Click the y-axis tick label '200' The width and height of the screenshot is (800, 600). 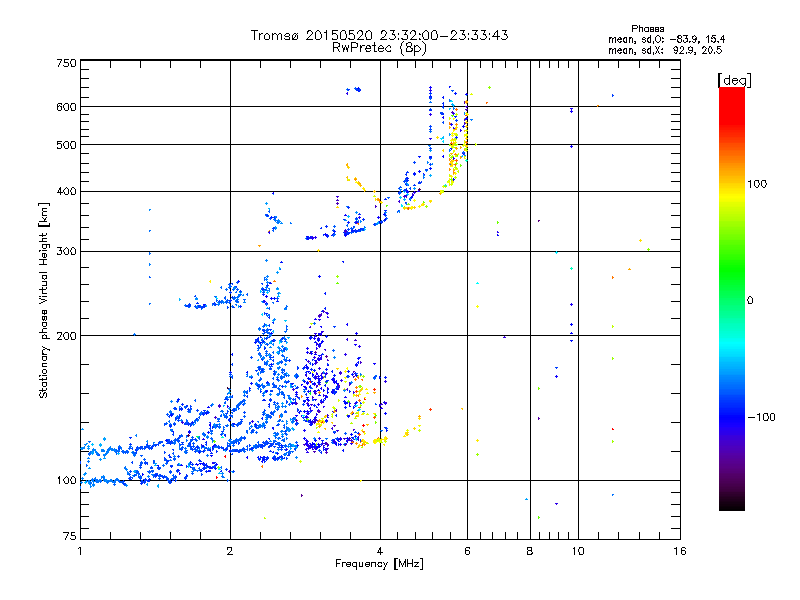pyautogui.click(x=66, y=336)
